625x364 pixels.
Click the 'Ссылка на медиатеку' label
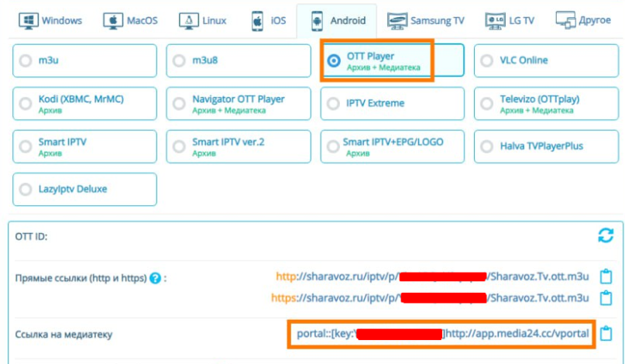point(64,334)
